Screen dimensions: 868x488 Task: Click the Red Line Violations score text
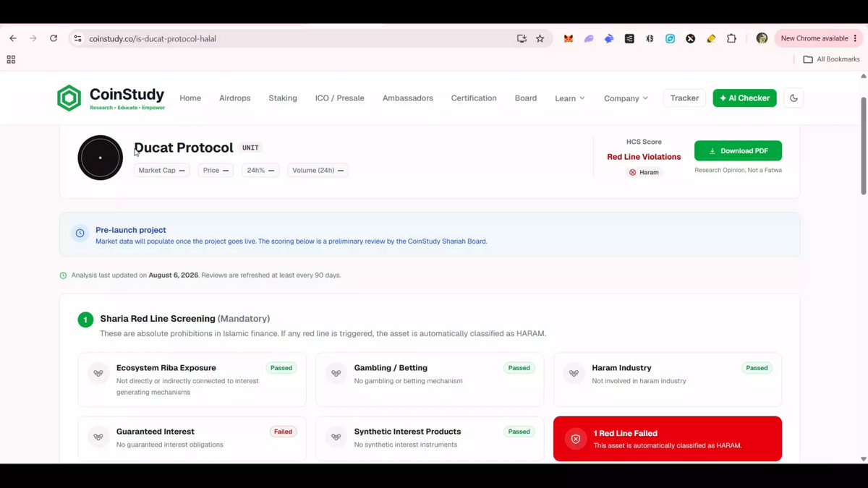[x=644, y=157]
